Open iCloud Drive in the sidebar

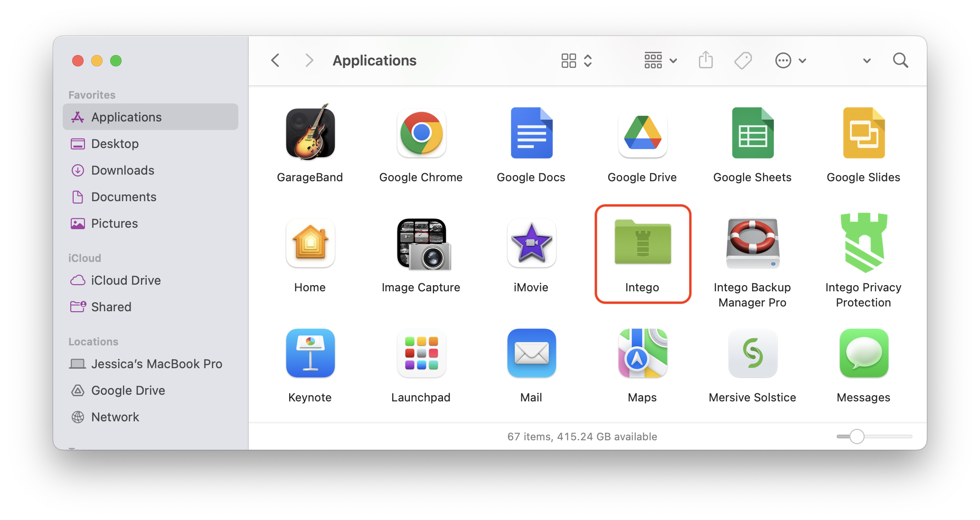coord(151,280)
